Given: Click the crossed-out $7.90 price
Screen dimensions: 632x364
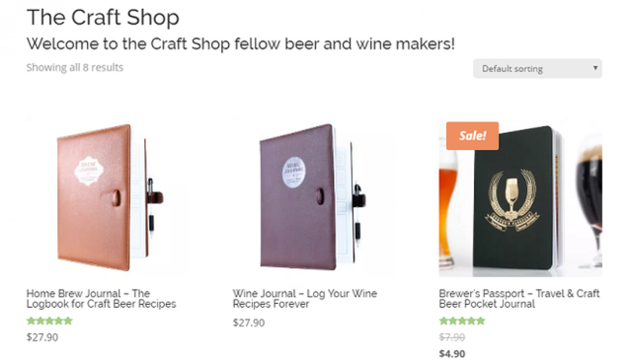Looking at the screenshot, I should point(452,337).
